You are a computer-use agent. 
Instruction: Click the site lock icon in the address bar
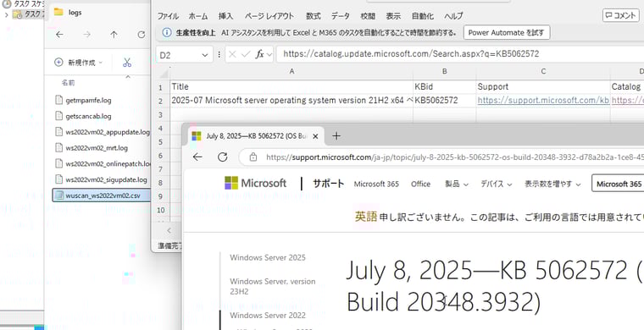(x=253, y=157)
